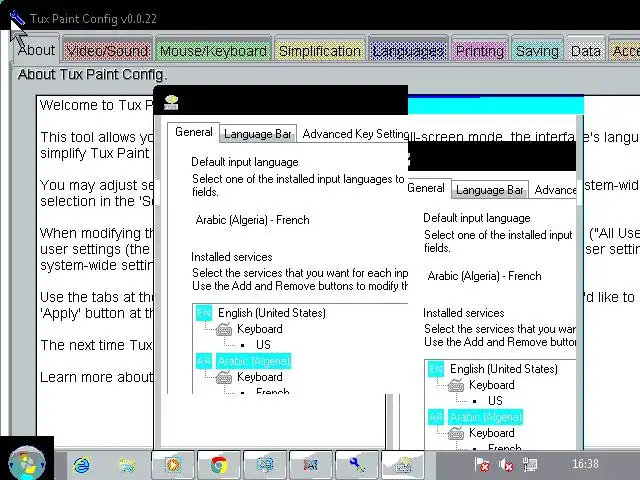The width and height of the screenshot is (640, 480).
Task: Open the Printing tab
Action: 480,51
